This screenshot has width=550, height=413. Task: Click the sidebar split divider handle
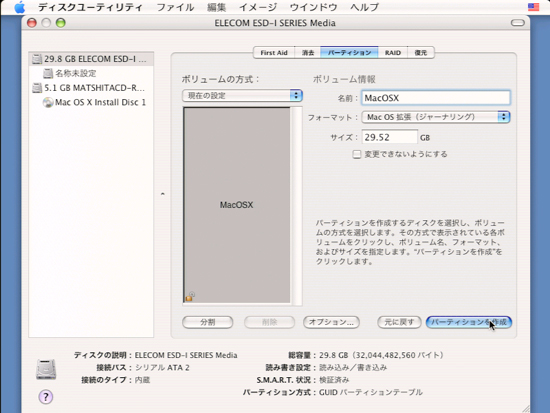coord(162,194)
